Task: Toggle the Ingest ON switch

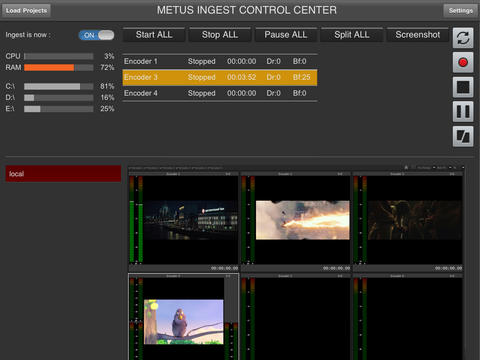Action: point(96,35)
